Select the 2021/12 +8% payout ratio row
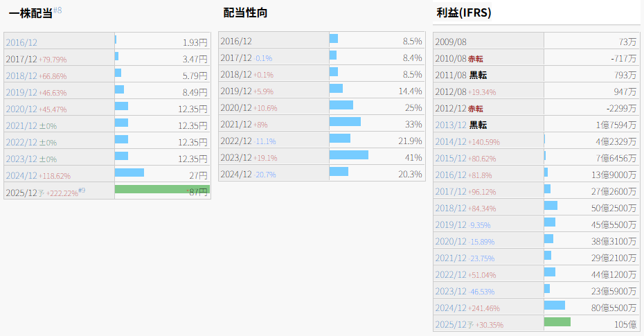 coord(244,124)
